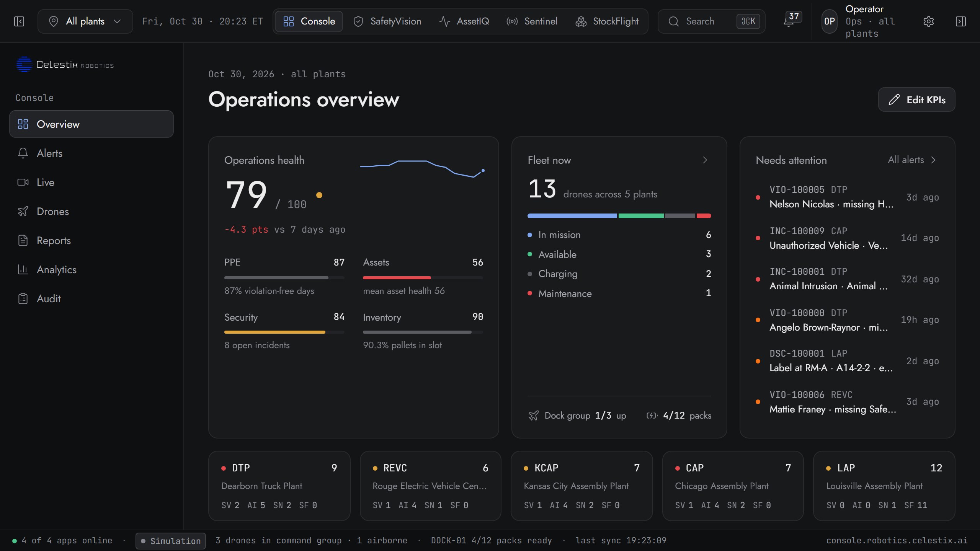The width and height of the screenshot is (980, 551).
Task: Switch to Sentinel tab
Action: point(532,21)
